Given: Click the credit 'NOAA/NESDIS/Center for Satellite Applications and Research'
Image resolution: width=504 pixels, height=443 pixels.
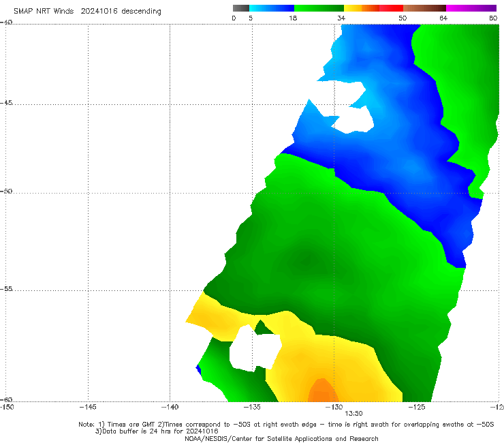Looking at the screenshot, I should tap(281, 438).
